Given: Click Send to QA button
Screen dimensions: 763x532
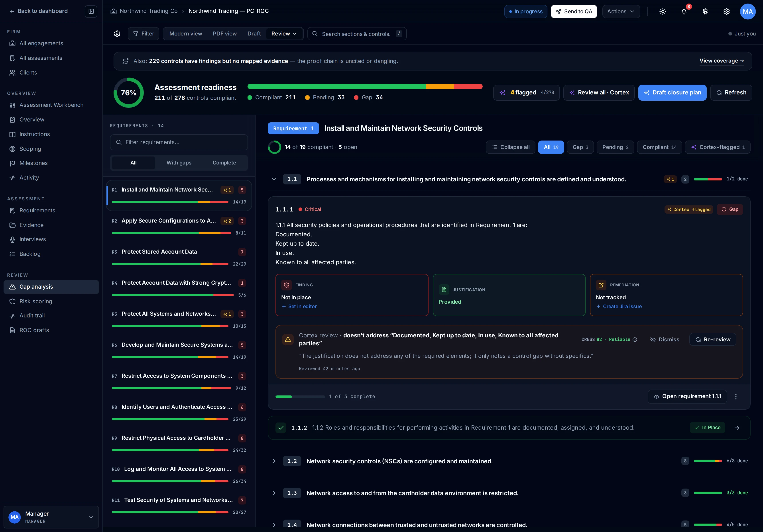Looking at the screenshot, I should coord(574,11).
